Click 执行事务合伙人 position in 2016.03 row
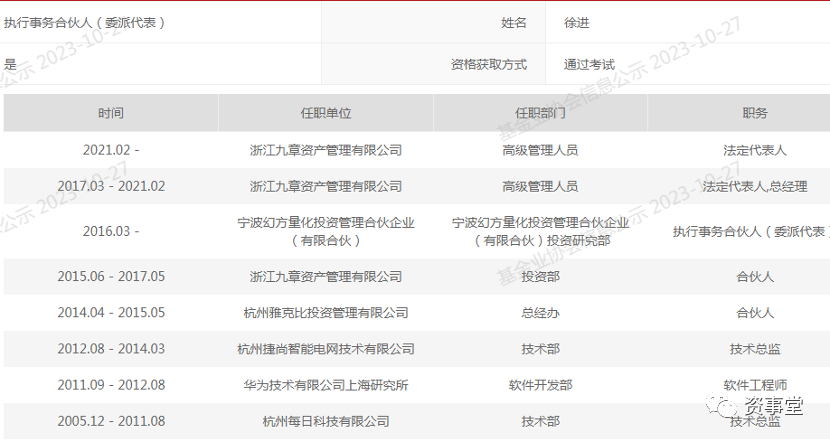The image size is (830, 442). pyautogui.click(x=751, y=232)
